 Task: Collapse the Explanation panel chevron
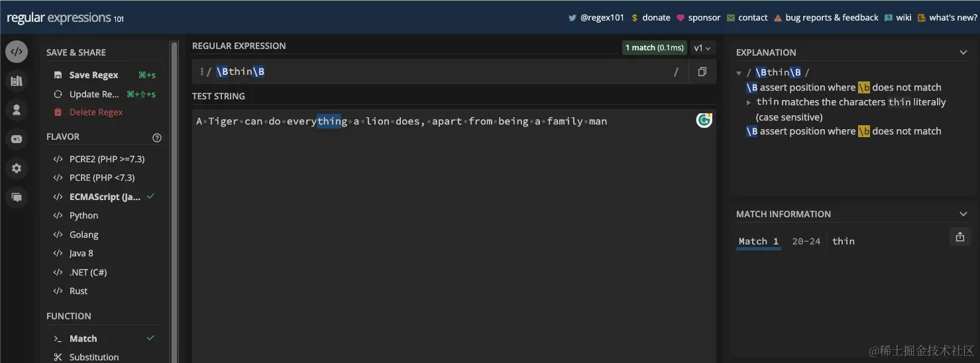click(x=963, y=52)
